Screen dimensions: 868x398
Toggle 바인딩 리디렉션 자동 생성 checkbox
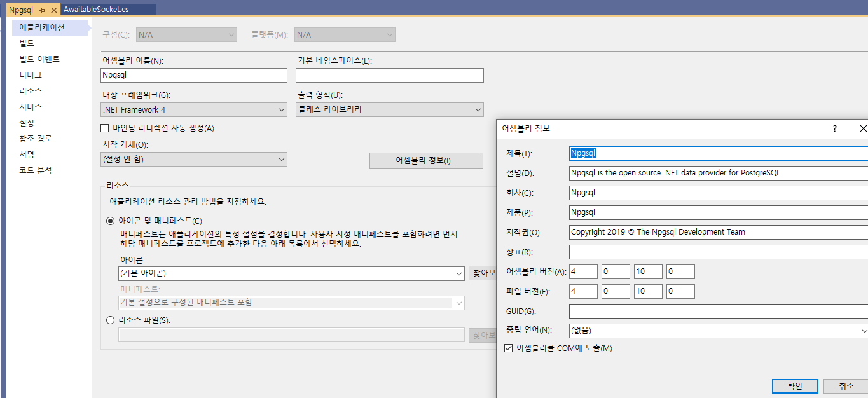pyautogui.click(x=106, y=128)
